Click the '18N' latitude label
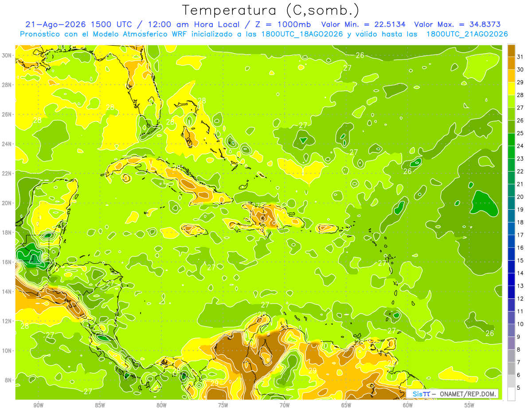 [7, 232]
